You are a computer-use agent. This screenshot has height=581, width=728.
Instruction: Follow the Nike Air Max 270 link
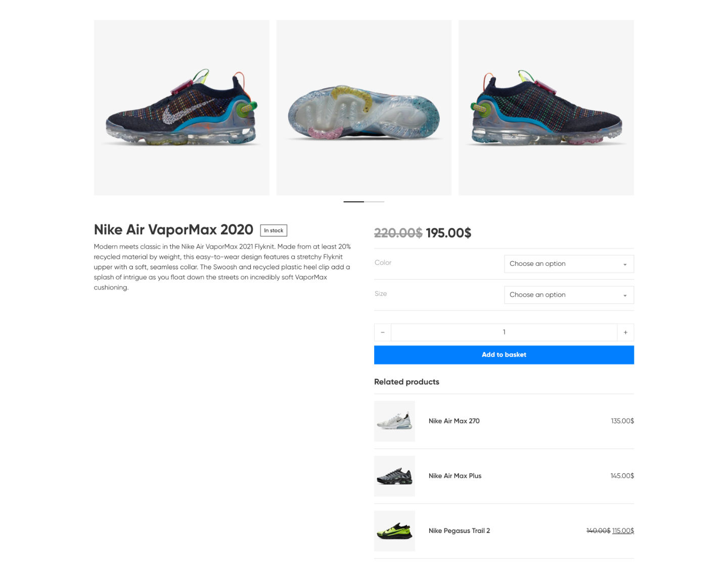pyautogui.click(x=454, y=421)
